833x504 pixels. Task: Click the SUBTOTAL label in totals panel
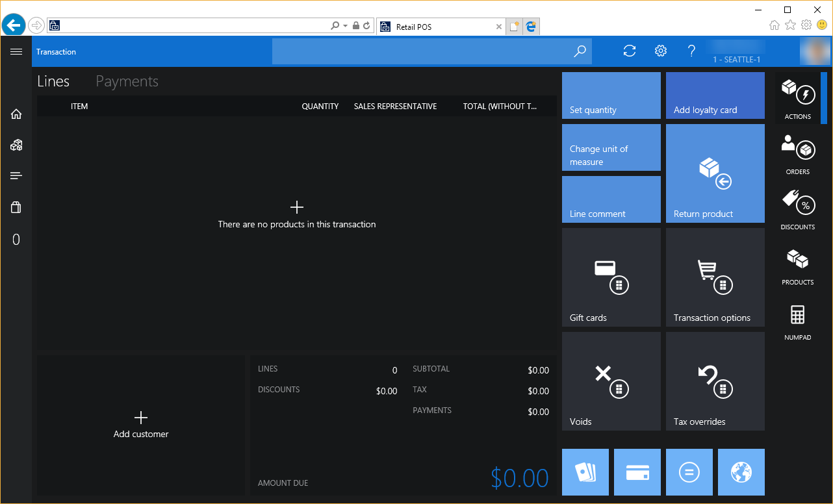point(431,369)
